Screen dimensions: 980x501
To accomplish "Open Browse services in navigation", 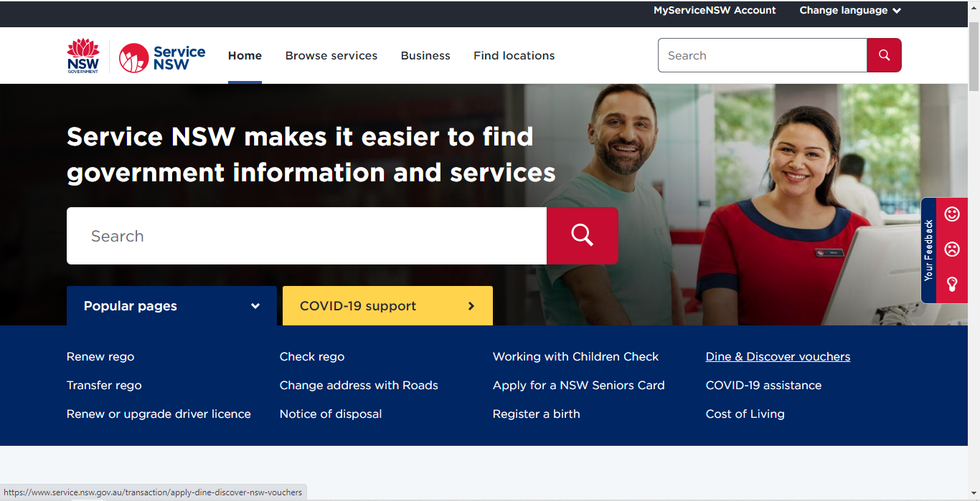I will (331, 55).
